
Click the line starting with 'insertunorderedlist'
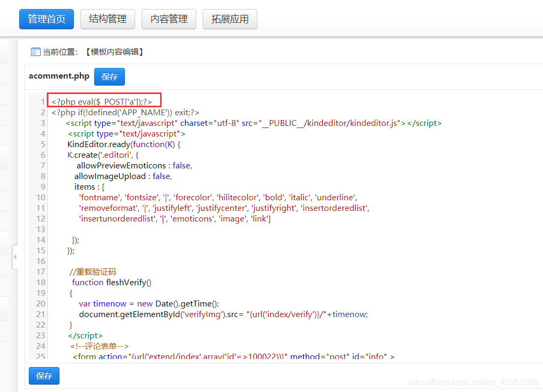(175, 219)
